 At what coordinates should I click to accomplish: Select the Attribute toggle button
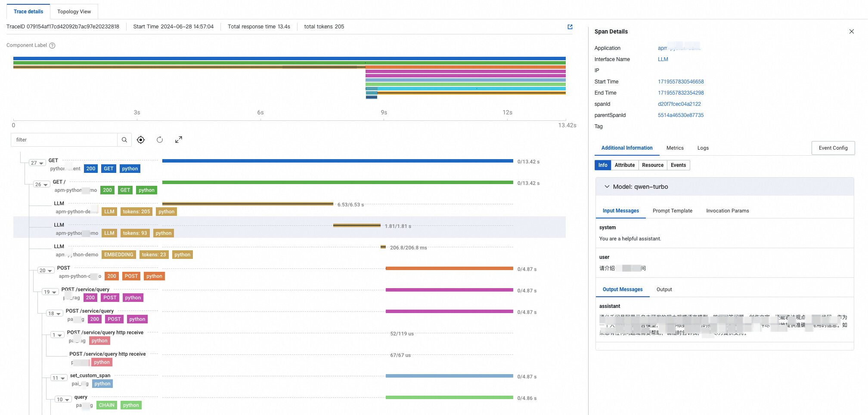[624, 165]
